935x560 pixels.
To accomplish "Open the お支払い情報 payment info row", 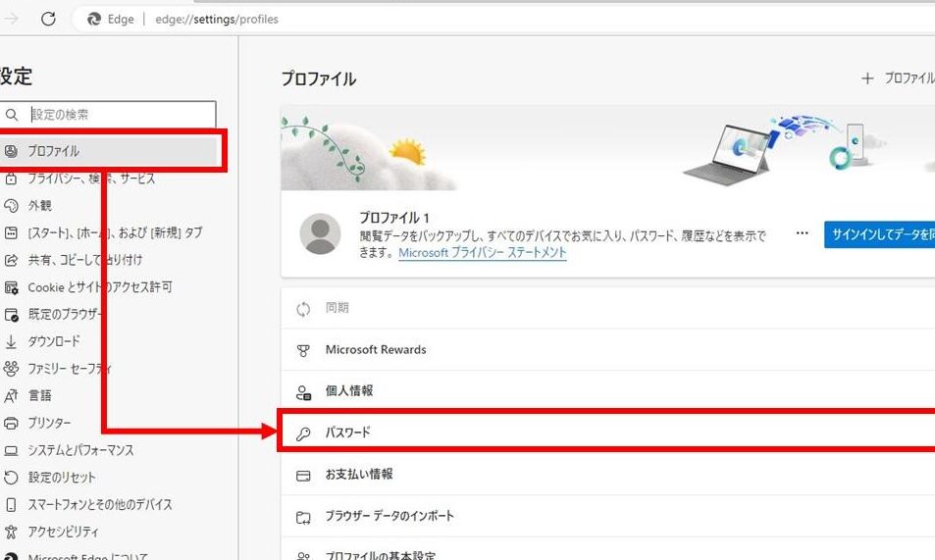I will tap(359, 475).
